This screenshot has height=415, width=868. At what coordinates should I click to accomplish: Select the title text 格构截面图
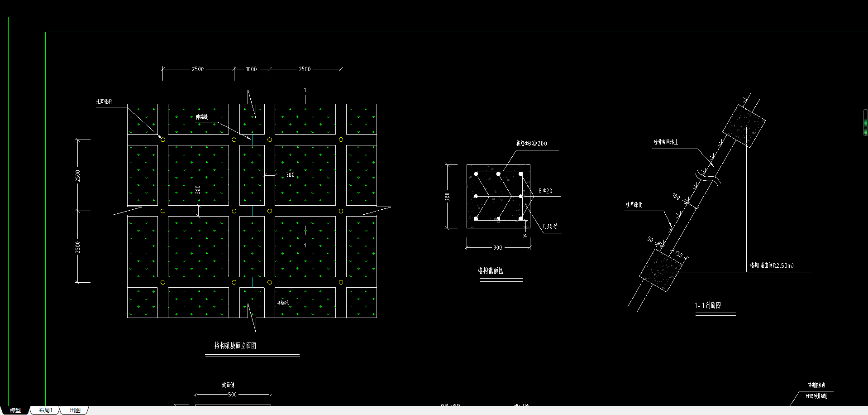[x=491, y=271]
